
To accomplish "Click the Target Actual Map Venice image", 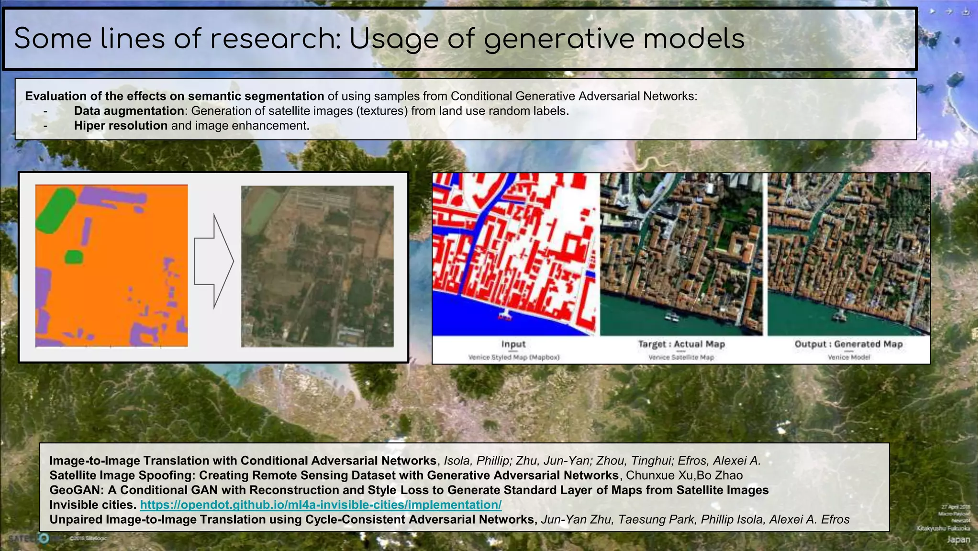I will (x=681, y=254).
